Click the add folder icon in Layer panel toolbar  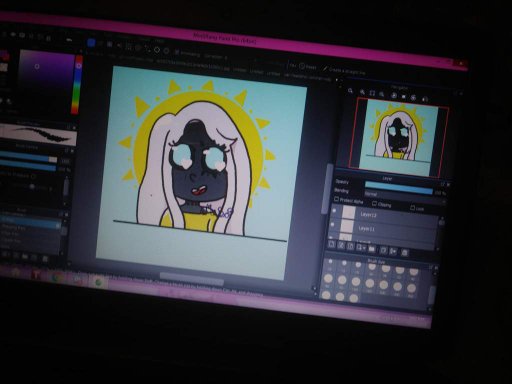point(372,248)
